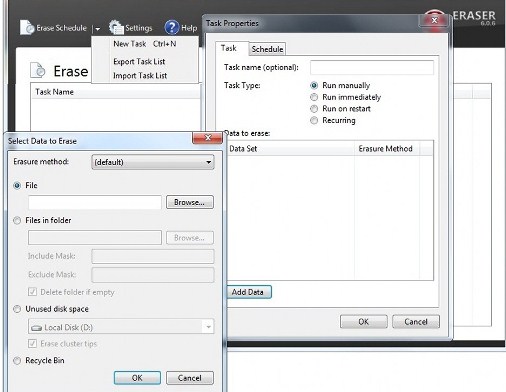Close the Select Data to Erase dialog
Screen dimensions: 506x392
coord(207,138)
